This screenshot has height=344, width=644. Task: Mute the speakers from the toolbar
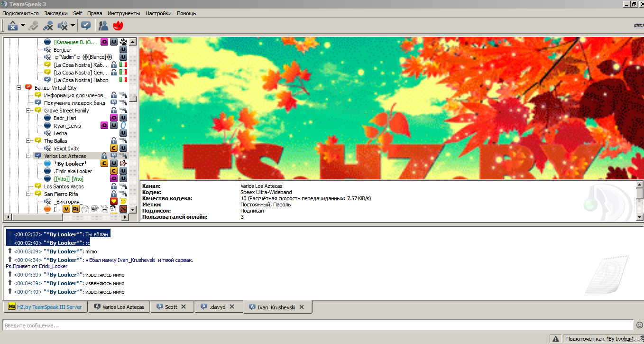click(x=63, y=26)
